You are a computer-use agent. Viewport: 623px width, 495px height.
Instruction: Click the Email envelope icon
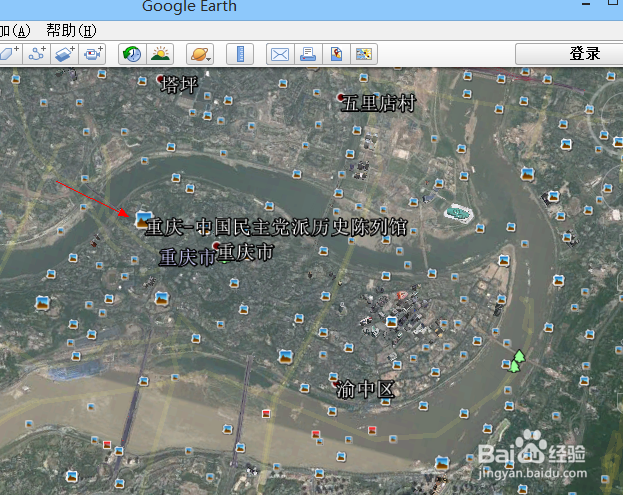(280, 54)
